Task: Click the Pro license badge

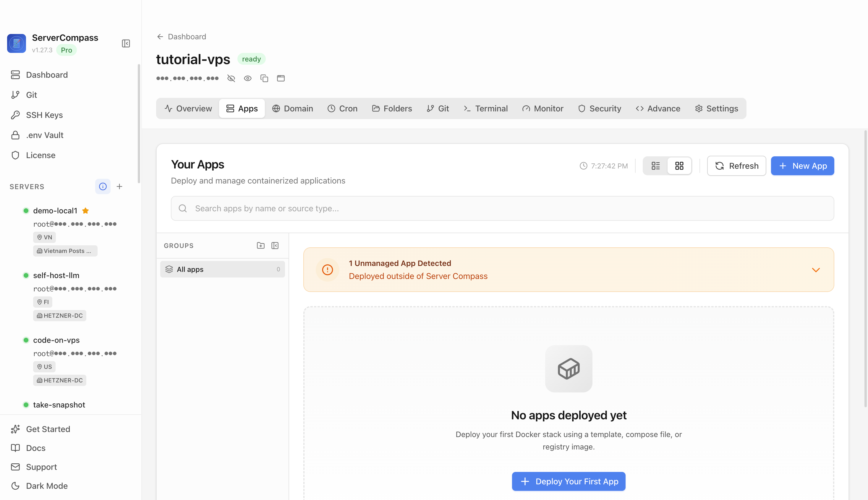Action: (x=66, y=50)
